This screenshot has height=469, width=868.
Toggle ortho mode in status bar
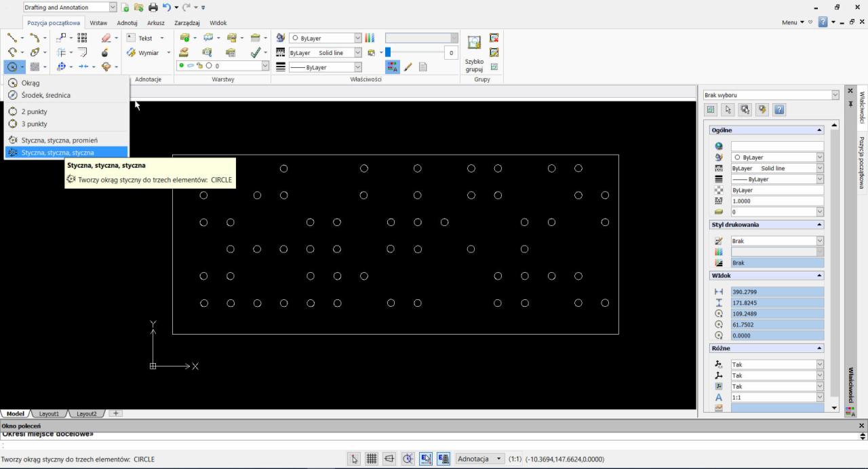389,459
